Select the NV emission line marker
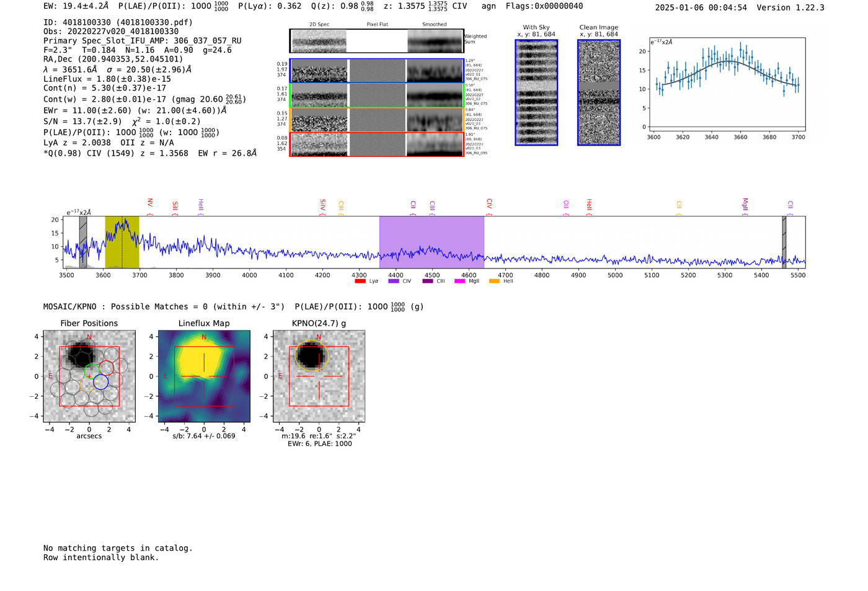This screenshot has height=591, width=868. coord(150,207)
